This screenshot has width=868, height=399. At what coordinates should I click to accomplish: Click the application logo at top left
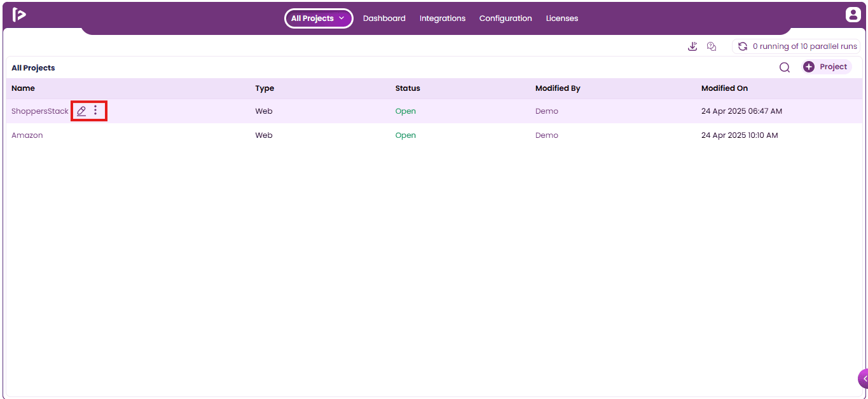[x=19, y=15]
